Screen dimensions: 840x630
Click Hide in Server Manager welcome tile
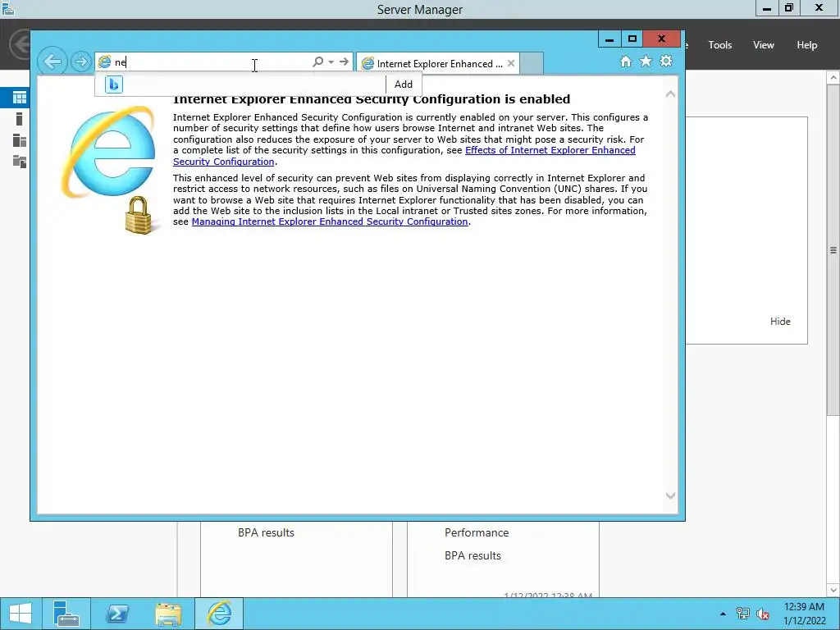780,322
